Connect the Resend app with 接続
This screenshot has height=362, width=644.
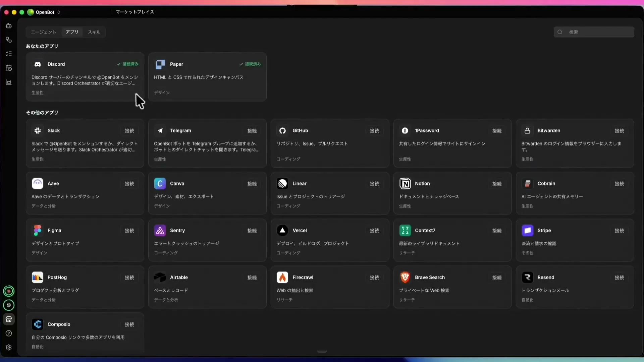(x=619, y=278)
